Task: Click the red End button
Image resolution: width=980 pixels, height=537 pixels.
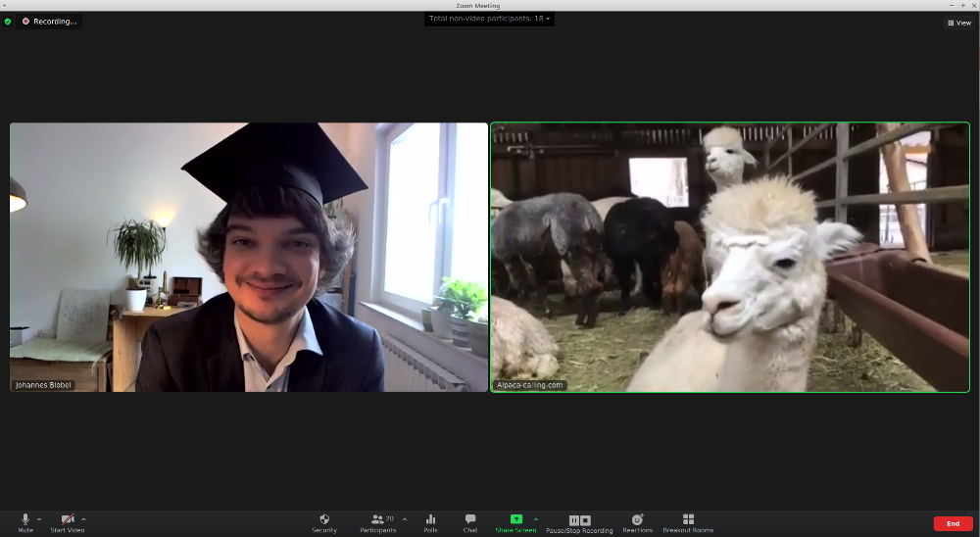Action: pos(953,523)
